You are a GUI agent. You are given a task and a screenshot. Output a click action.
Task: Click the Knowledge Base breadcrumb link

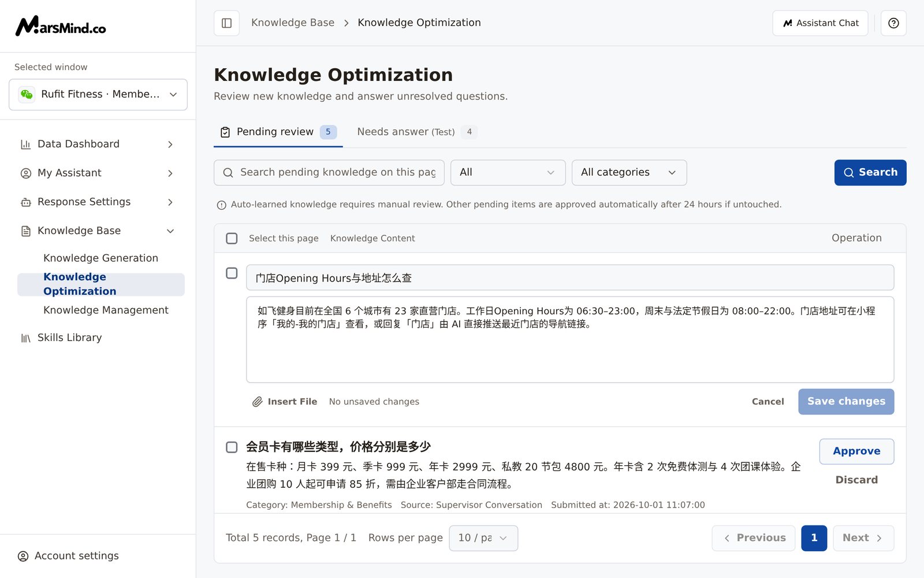tap(293, 23)
